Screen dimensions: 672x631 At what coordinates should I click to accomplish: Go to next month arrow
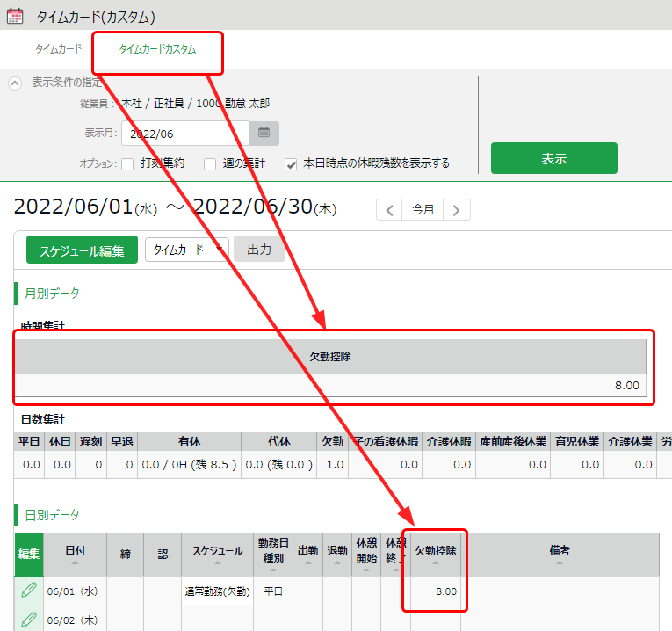coord(457,210)
